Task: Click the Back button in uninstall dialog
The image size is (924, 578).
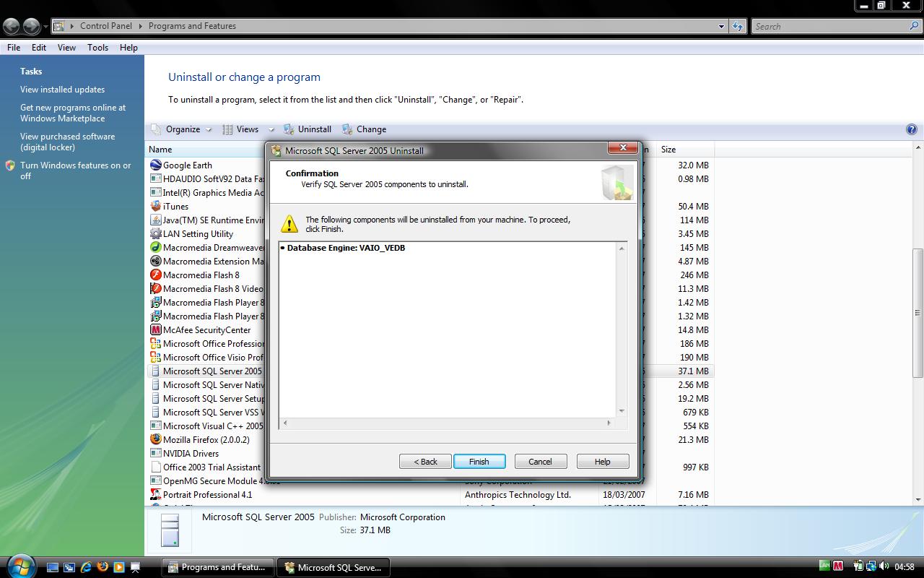Action: click(425, 462)
